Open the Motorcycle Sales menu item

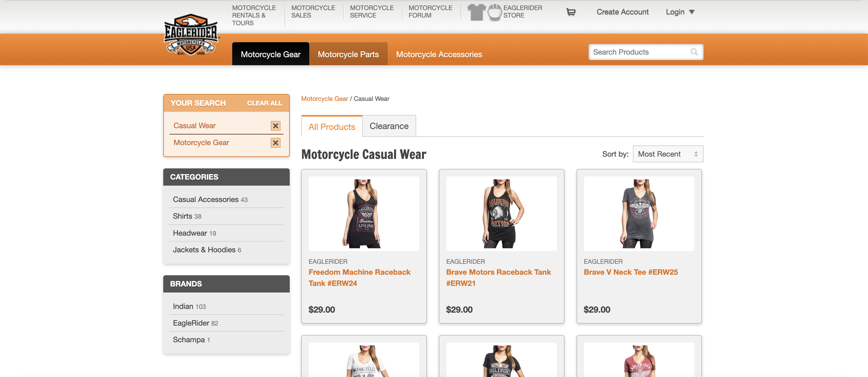(313, 11)
